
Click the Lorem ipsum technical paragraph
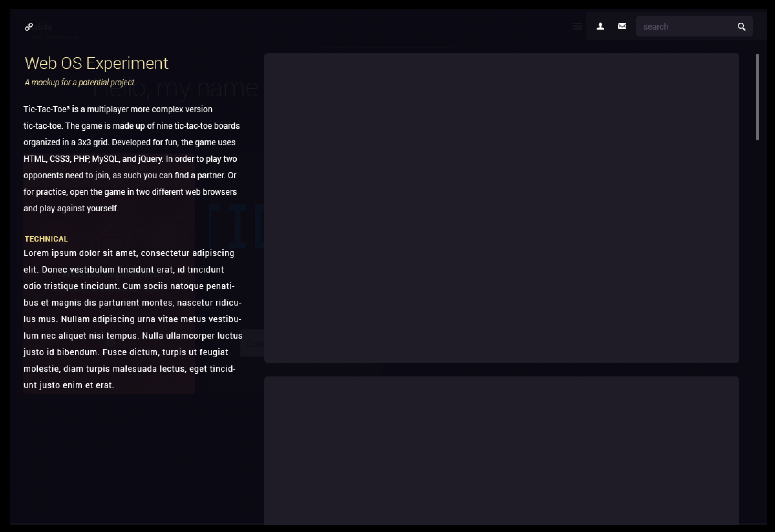coord(132,319)
